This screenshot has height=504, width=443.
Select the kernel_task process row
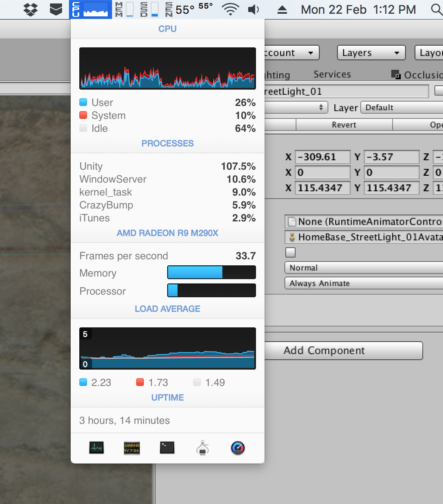tap(168, 192)
